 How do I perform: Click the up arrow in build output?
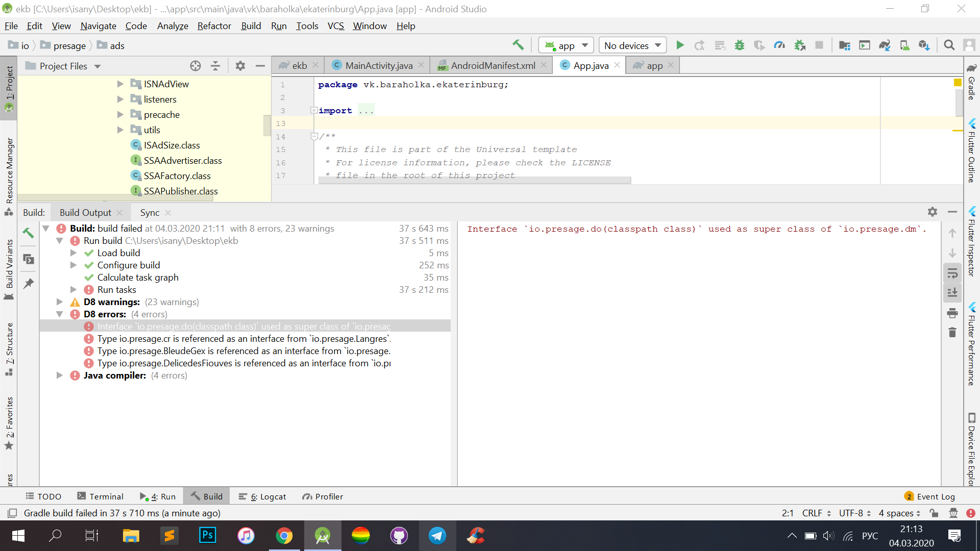tap(952, 233)
